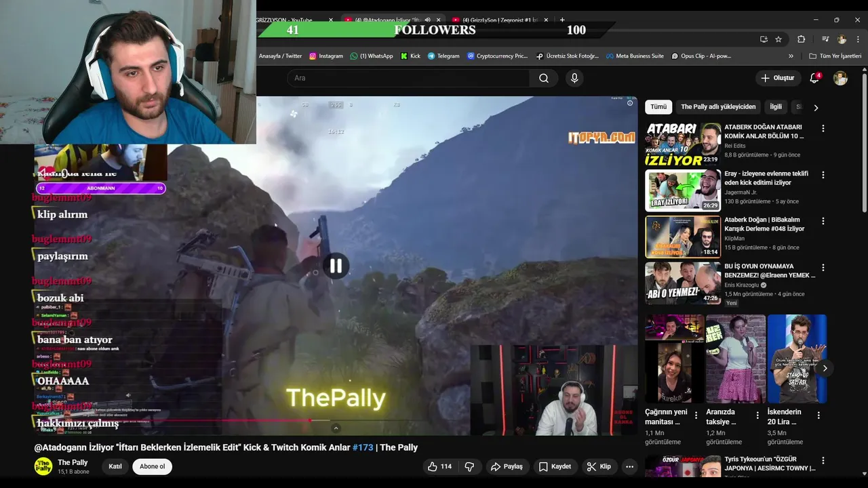868x488 pixels.
Task: Pause the video with center button
Action: click(336, 266)
